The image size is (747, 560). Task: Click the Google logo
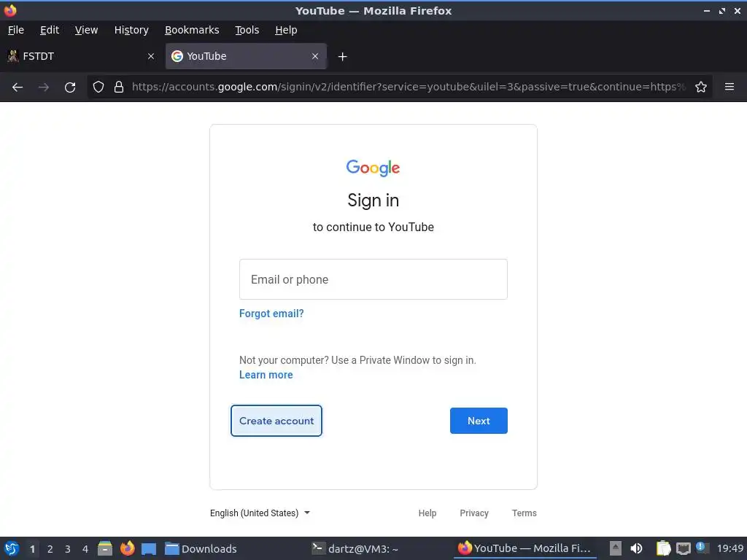click(x=373, y=168)
